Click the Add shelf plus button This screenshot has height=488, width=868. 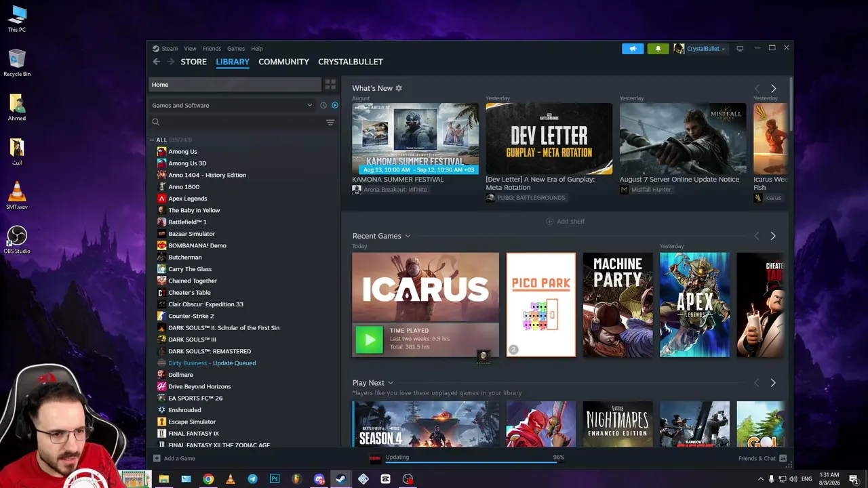pyautogui.click(x=549, y=222)
